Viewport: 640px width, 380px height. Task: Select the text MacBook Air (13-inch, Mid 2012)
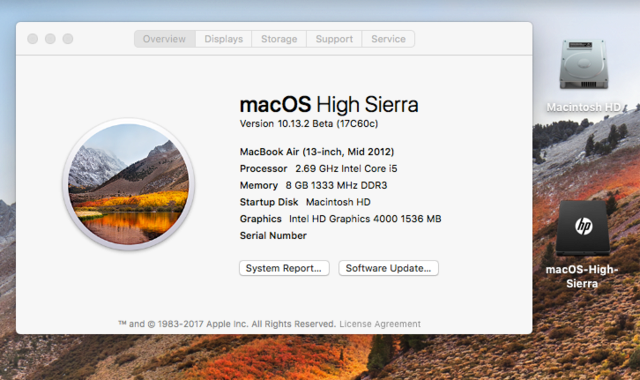[x=317, y=152]
